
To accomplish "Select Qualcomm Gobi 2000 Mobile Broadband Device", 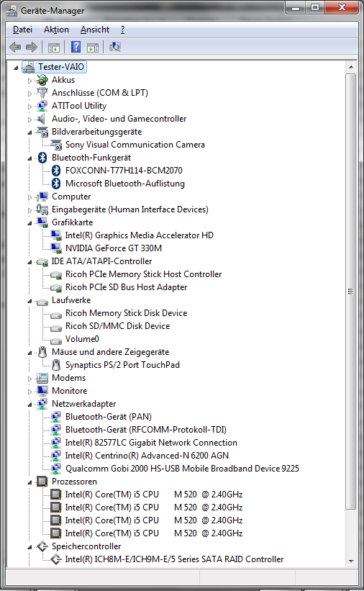I will click(x=182, y=469).
